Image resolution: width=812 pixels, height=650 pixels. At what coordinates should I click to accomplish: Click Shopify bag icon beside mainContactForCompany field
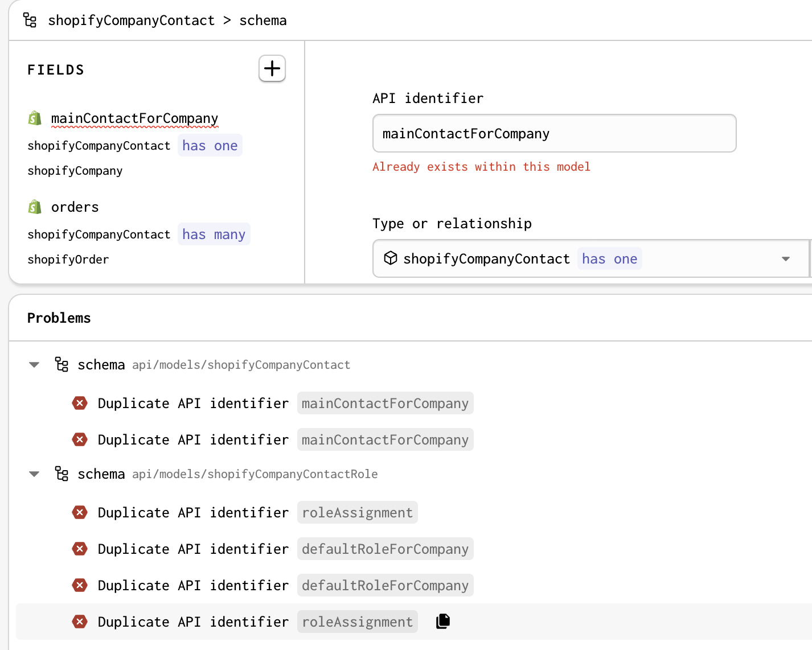[35, 118]
